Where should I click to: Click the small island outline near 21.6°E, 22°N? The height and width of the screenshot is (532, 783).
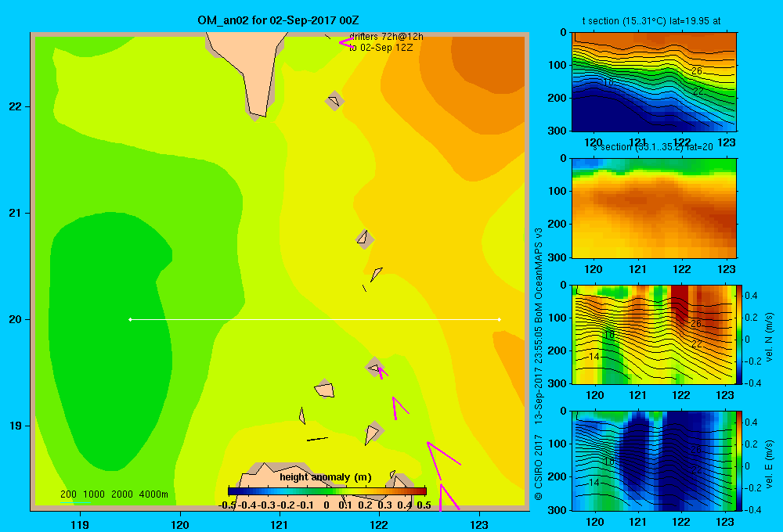coord(334,101)
